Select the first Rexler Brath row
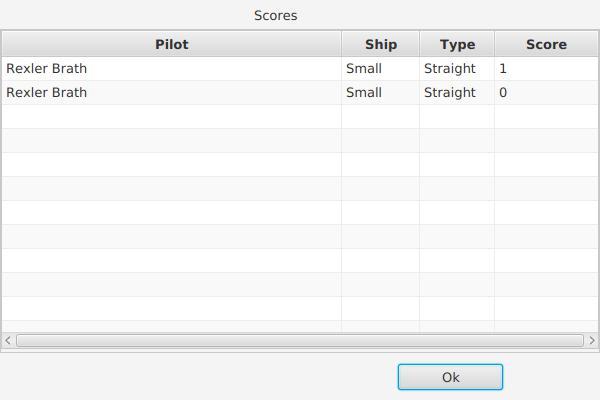600x400 pixels. pyautogui.click(x=300, y=69)
